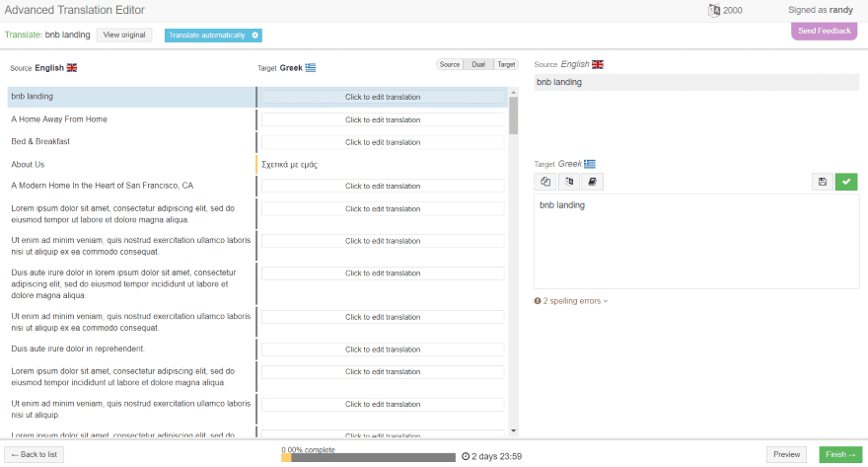The image size is (868, 467).
Task: Click the source 'bnb landing' field in right panel
Action: [696, 82]
